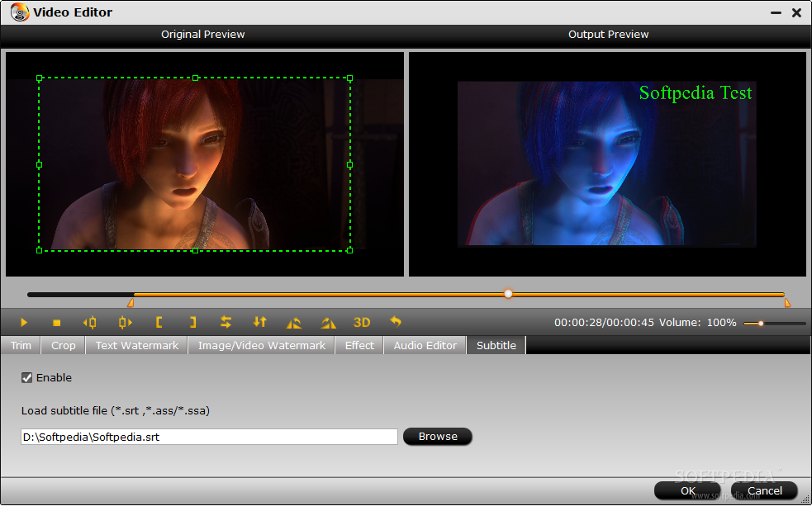Minimize the Video Editor window
The height and width of the screenshot is (511, 812).
pyautogui.click(x=776, y=12)
